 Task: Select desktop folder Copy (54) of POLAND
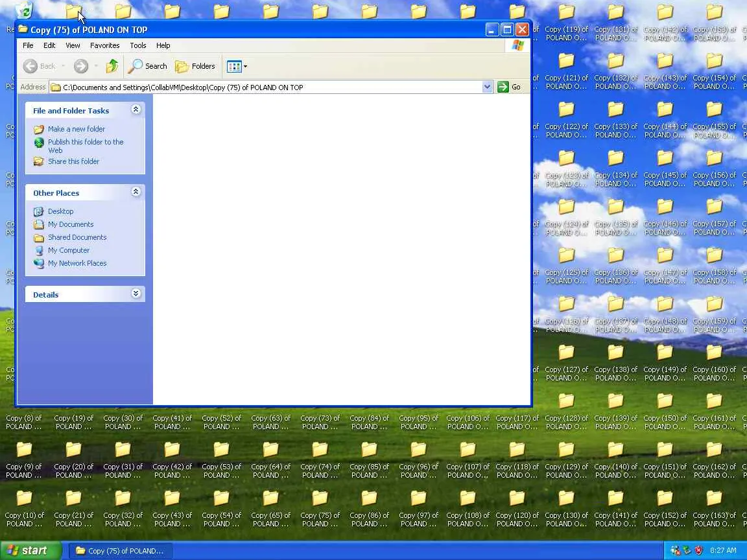222,509
